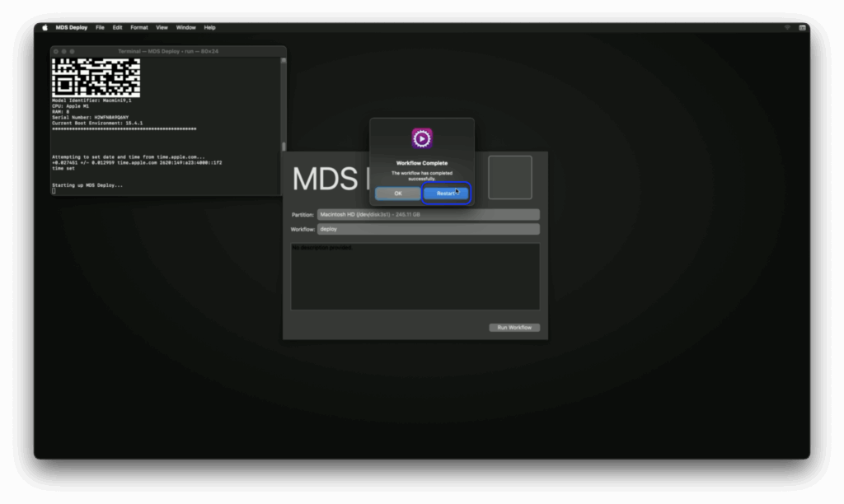Click the Wi-Fi status icon
This screenshot has width=844, height=504.
point(787,27)
